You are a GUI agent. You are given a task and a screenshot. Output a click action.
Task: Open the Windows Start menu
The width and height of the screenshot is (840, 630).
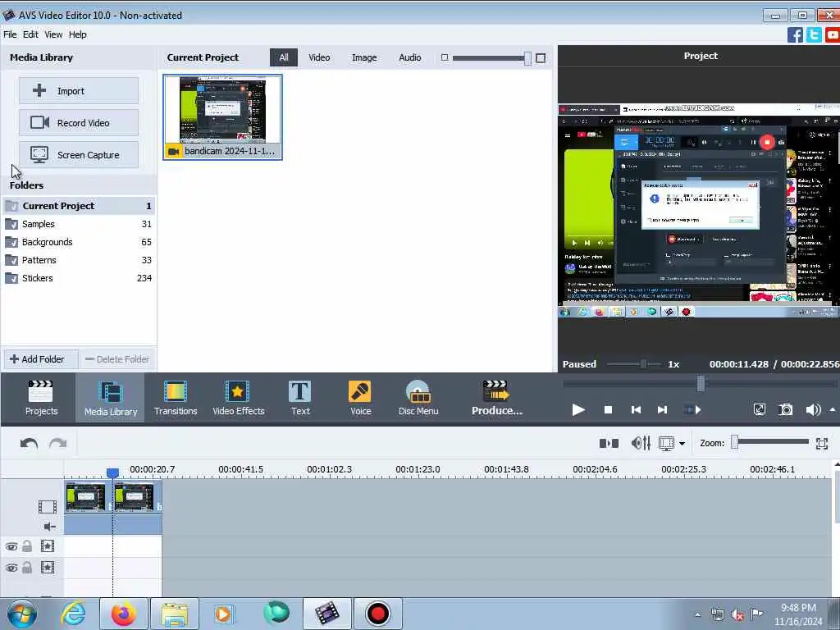(21, 614)
